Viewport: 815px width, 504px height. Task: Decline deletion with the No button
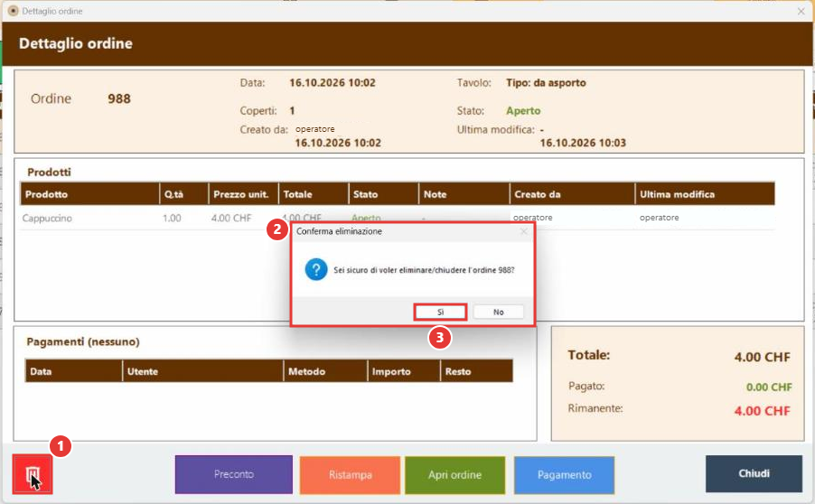(x=498, y=312)
